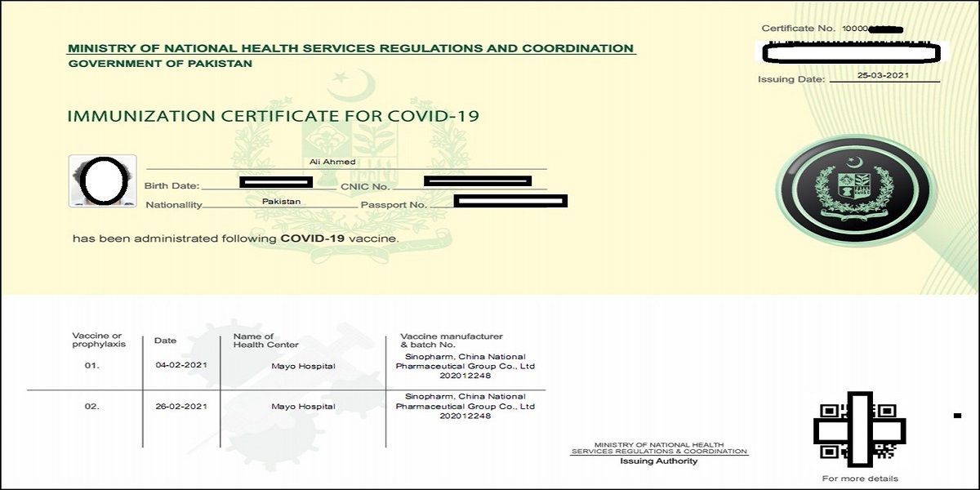Click the redacted Birth Date field
This screenshot has height=490, width=980.
(274, 180)
